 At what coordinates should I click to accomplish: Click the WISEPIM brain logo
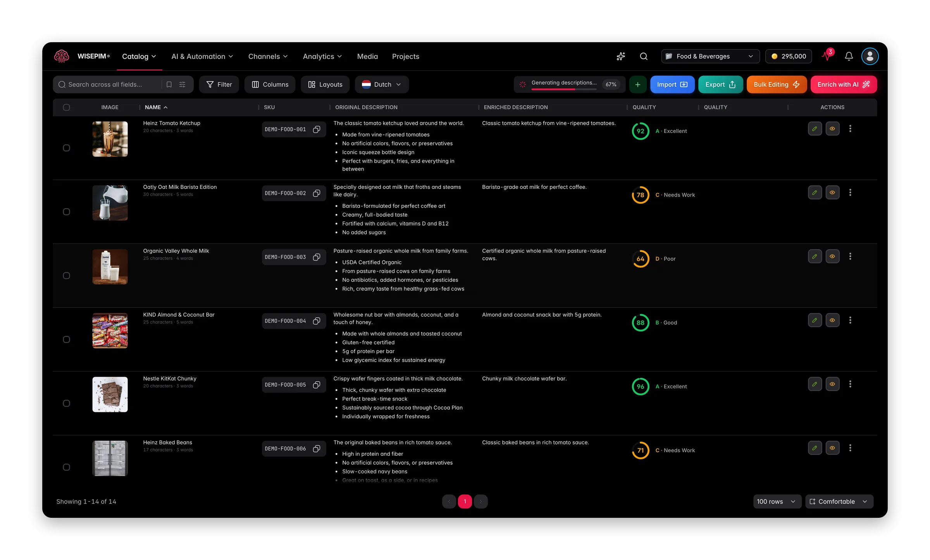[62, 57]
